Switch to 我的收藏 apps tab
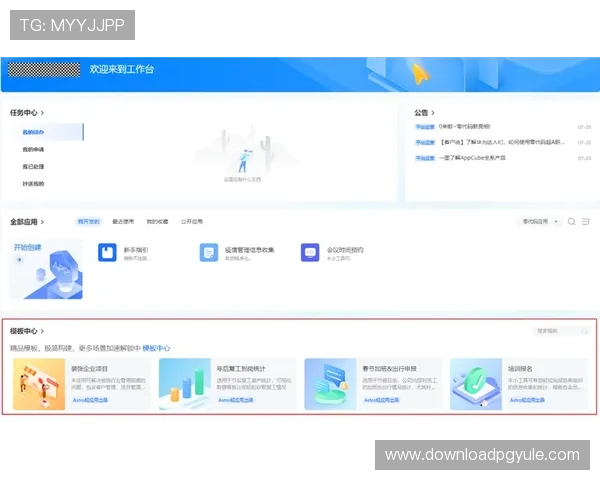Screen dimensions: 600x480 tap(158, 222)
